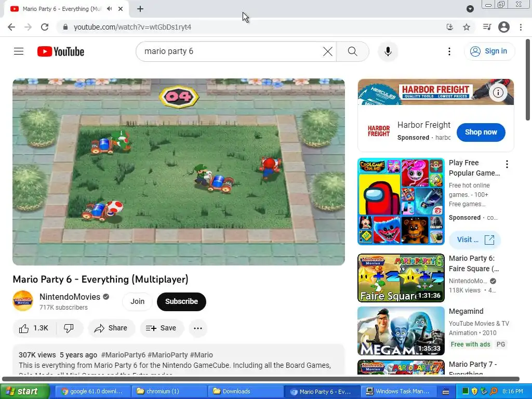
Task: Open the Mario Party 7 - Everything thumbnail
Action: (401, 367)
